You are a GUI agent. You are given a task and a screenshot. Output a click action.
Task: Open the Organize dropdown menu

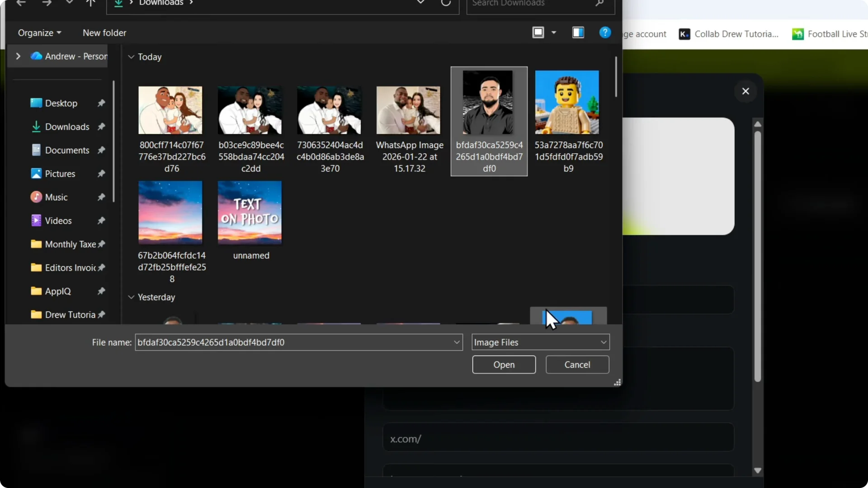[x=38, y=32]
